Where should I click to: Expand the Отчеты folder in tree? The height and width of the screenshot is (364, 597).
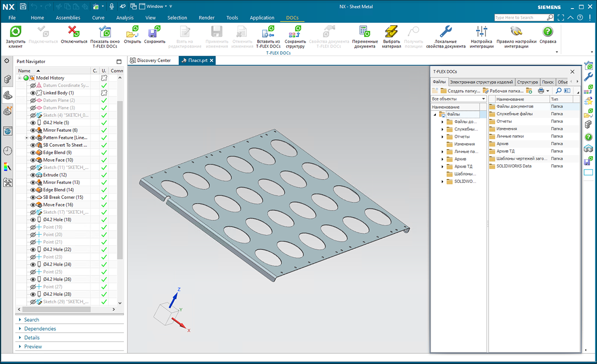(x=442, y=137)
